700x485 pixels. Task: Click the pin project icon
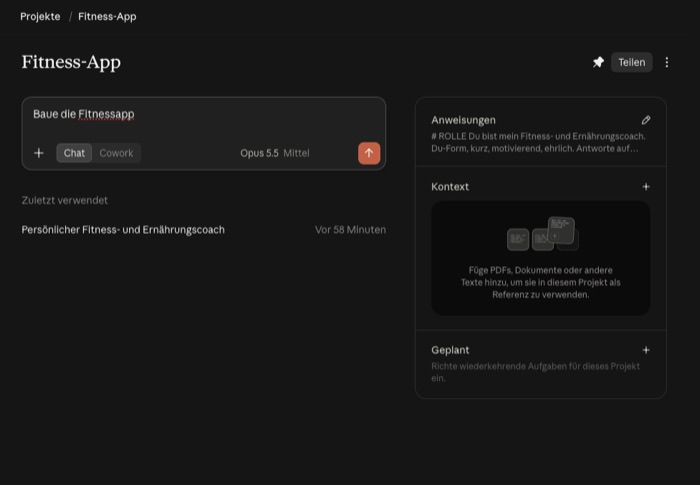pos(598,62)
